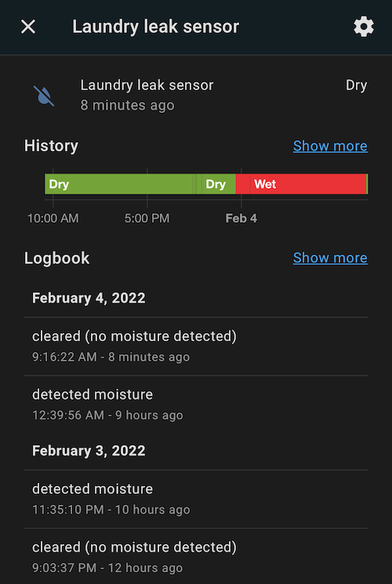Open the 9:16:22 AM cleared log entry

pos(196,346)
